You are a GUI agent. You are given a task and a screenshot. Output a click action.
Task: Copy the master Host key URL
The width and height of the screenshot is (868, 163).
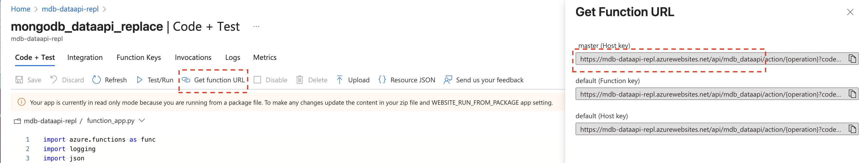[853, 59]
